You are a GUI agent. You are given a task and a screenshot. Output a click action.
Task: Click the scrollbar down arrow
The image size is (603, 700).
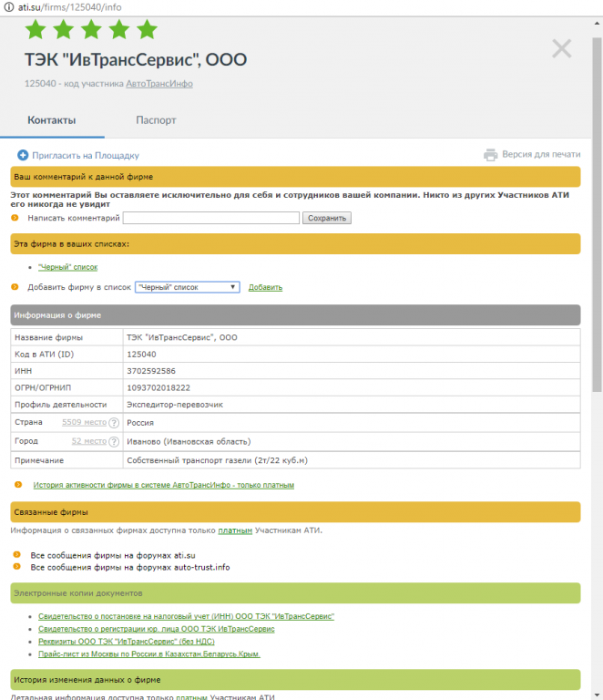point(598,695)
